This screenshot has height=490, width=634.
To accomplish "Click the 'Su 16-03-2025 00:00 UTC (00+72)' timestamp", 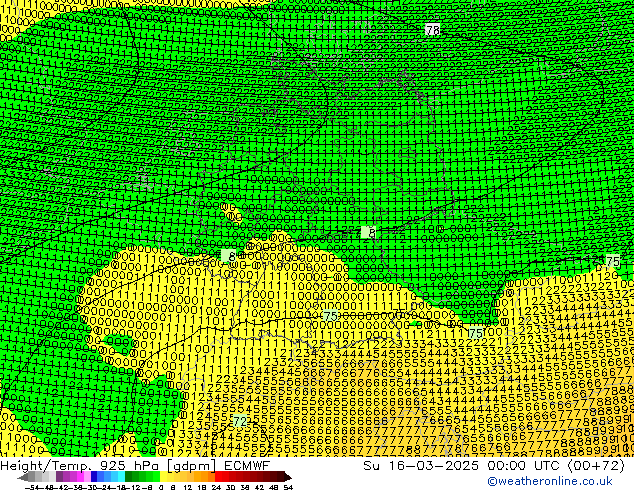I will [x=494, y=466].
